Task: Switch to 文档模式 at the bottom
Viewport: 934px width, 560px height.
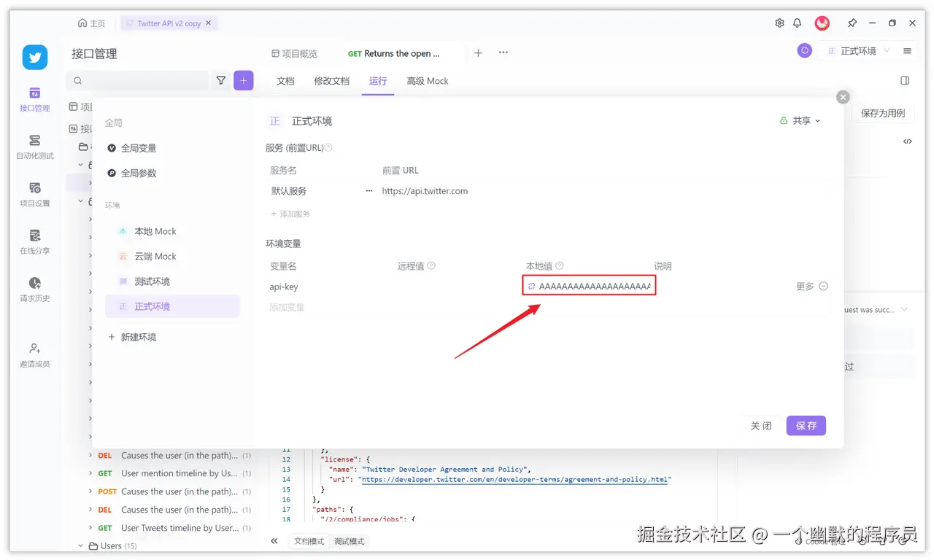Action: [x=309, y=541]
